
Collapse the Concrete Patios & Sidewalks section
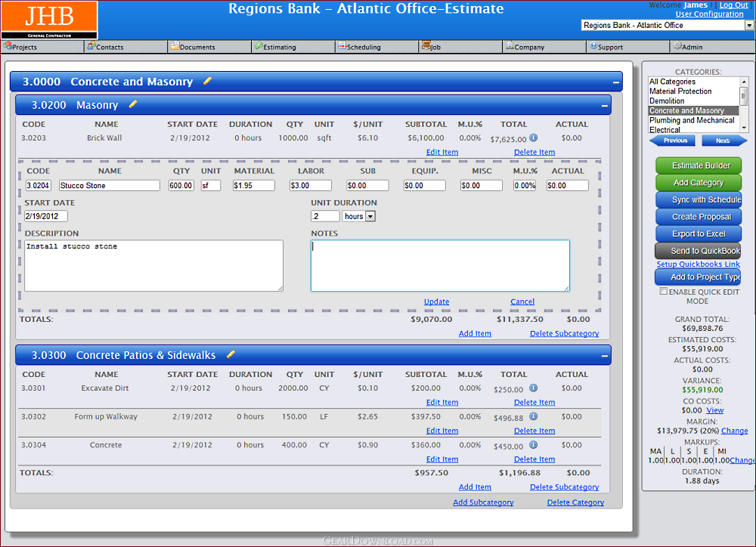pyautogui.click(x=605, y=356)
